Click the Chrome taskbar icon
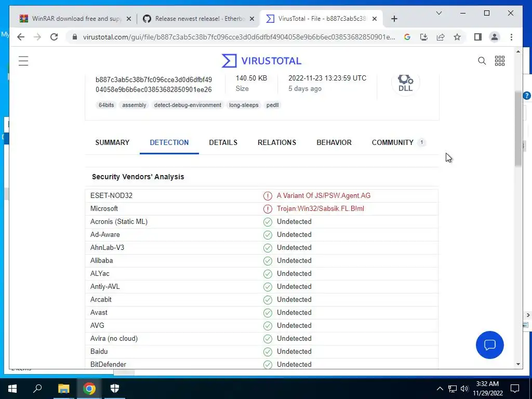Viewport: 532px width, 399px height. pyautogui.click(x=89, y=389)
